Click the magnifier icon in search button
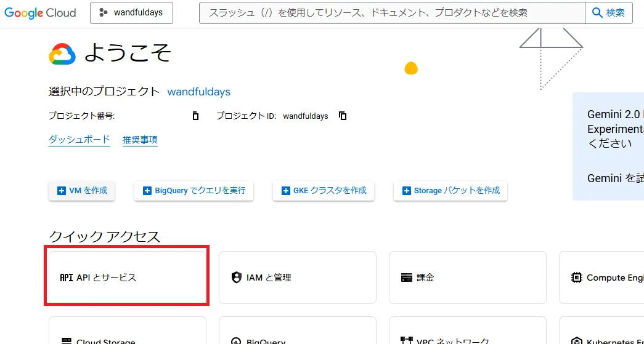644x344 pixels. [x=597, y=13]
